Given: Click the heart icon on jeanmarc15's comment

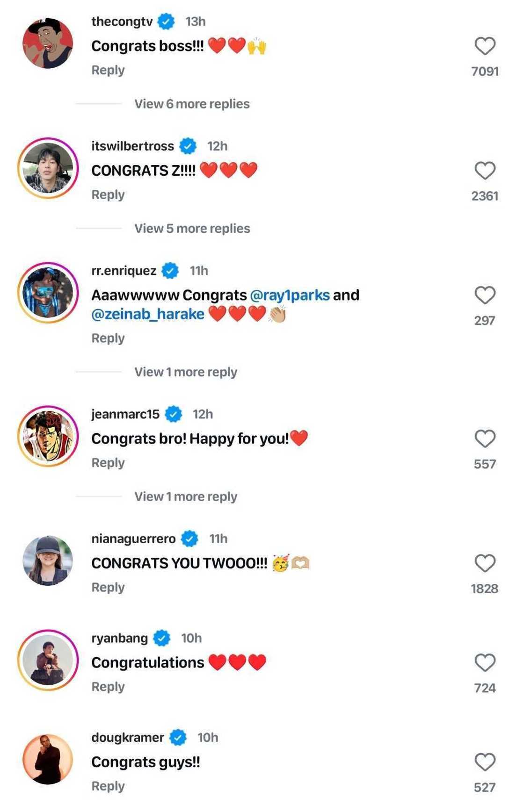Looking at the screenshot, I should (486, 438).
